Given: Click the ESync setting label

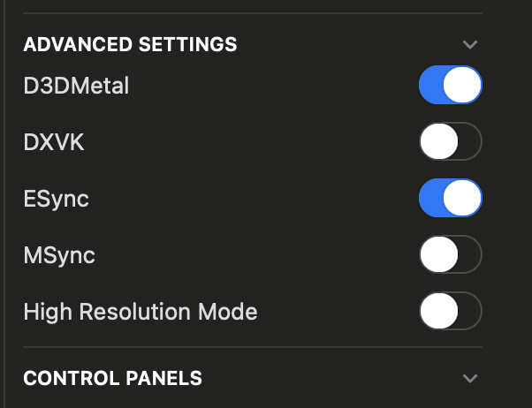Looking at the screenshot, I should (x=56, y=199).
